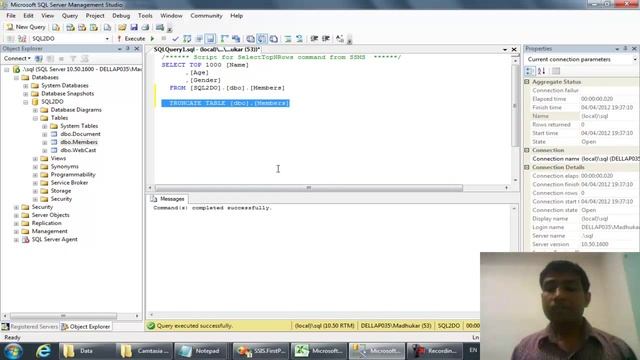Toggle Include Client Statistics
This screenshot has width=640, height=360.
236,39
